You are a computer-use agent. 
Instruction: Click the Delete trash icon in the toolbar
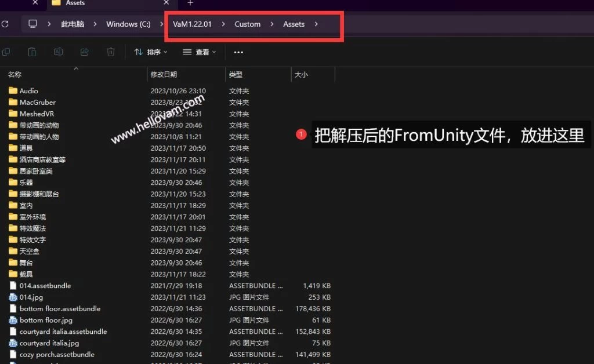(110, 52)
